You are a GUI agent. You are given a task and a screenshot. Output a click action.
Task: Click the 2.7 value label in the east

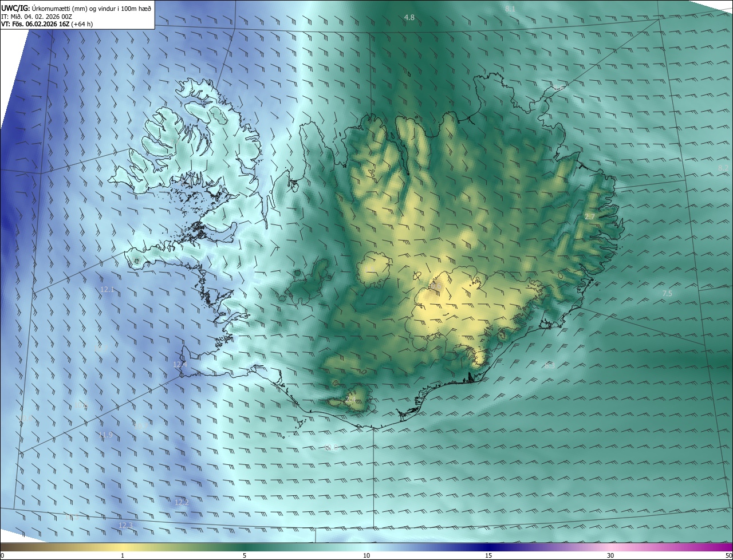tap(590, 216)
